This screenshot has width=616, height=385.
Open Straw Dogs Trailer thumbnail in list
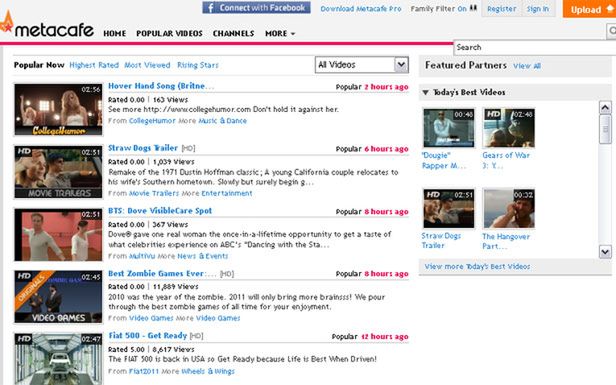click(58, 172)
